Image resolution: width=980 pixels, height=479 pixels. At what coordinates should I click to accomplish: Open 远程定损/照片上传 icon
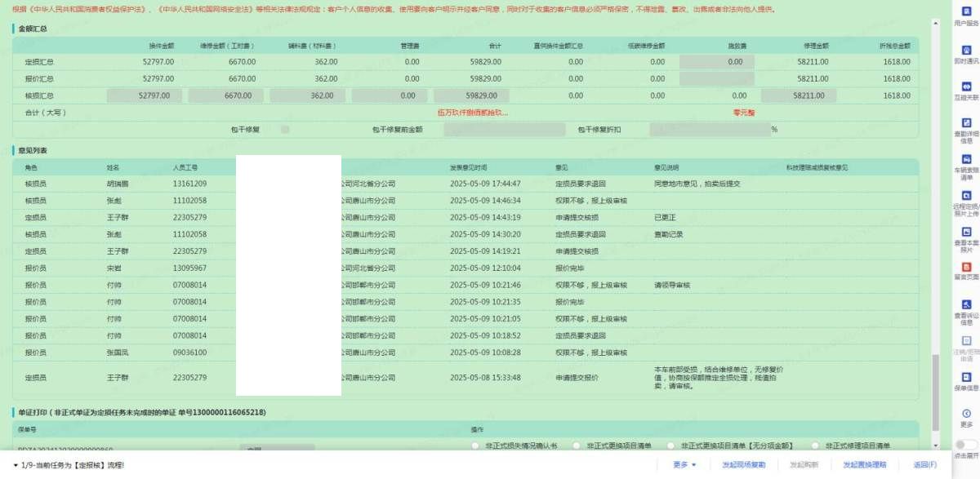[966, 196]
